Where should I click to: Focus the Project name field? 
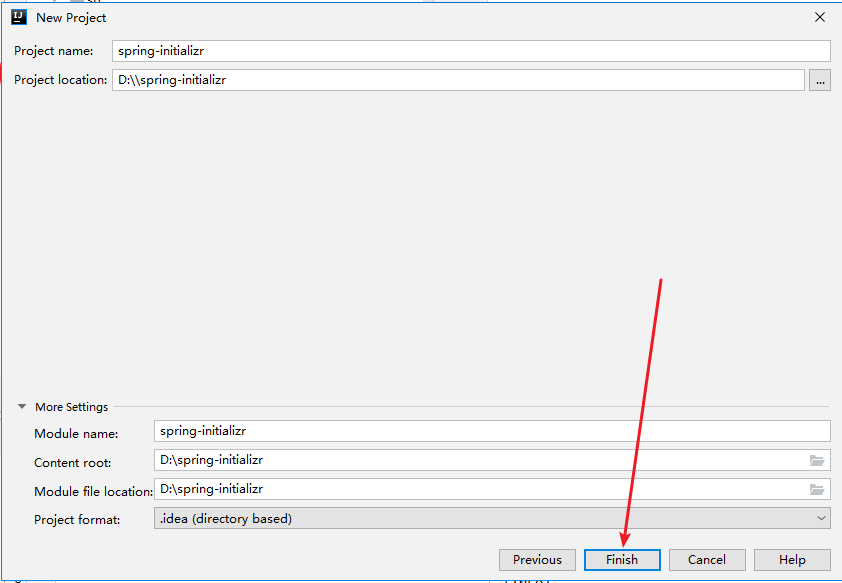pyautogui.click(x=471, y=51)
